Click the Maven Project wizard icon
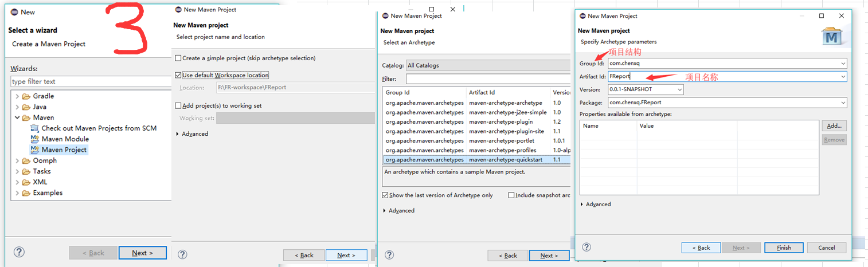This screenshot has height=267, width=868. click(35, 150)
